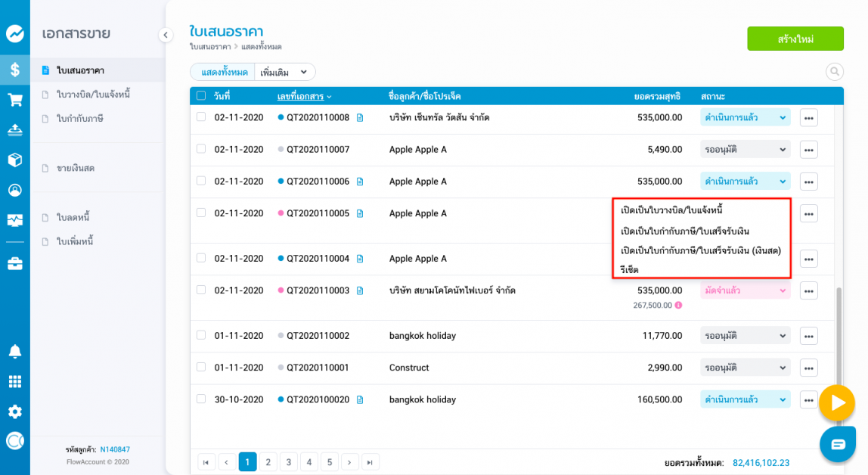
Task: Open the products box icon
Action: coord(15,160)
